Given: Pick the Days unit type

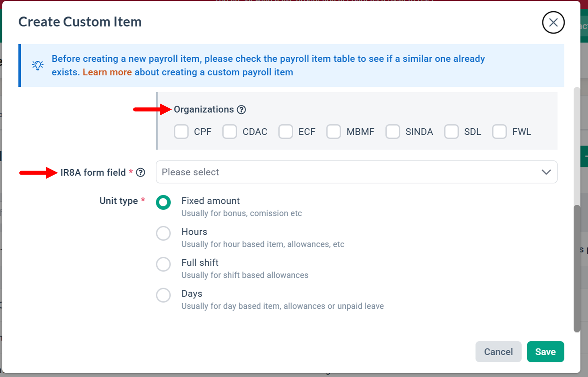Looking at the screenshot, I should click(163, 295).
